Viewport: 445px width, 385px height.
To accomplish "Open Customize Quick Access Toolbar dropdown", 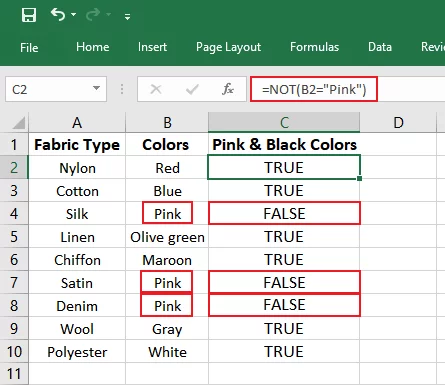I will (x=127, y=16).
